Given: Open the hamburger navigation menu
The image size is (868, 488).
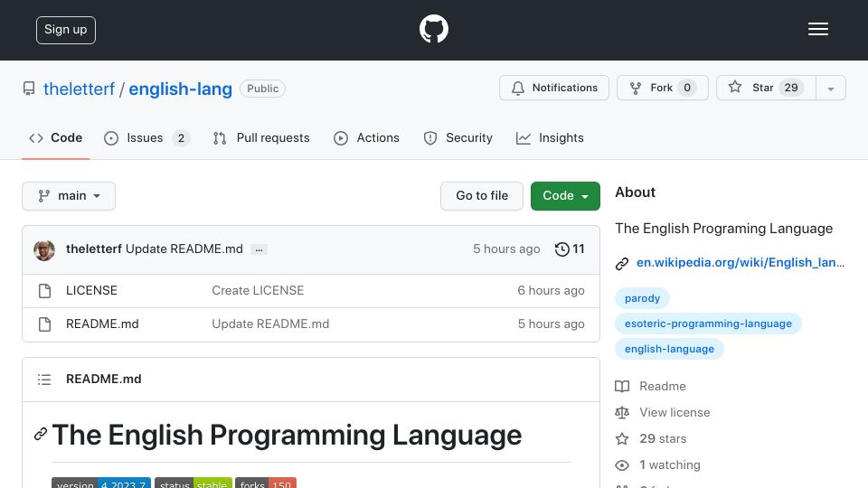Looking at the screenshot, I should tap(817, 29).
